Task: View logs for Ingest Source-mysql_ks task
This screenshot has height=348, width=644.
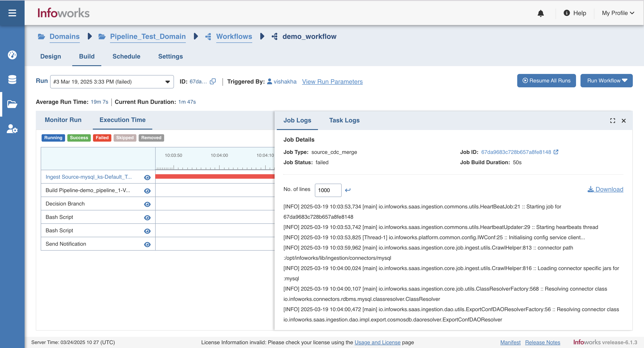Action: click(x=147, y=177)
